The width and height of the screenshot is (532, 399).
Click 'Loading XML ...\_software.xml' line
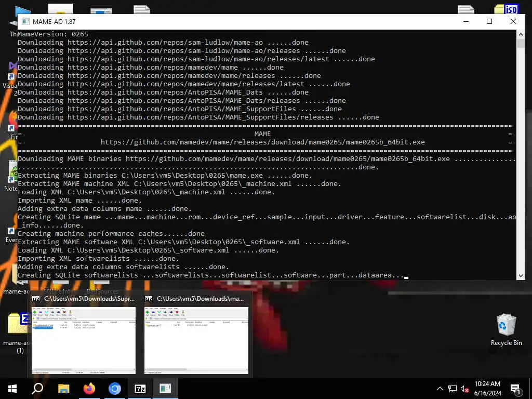148,250
